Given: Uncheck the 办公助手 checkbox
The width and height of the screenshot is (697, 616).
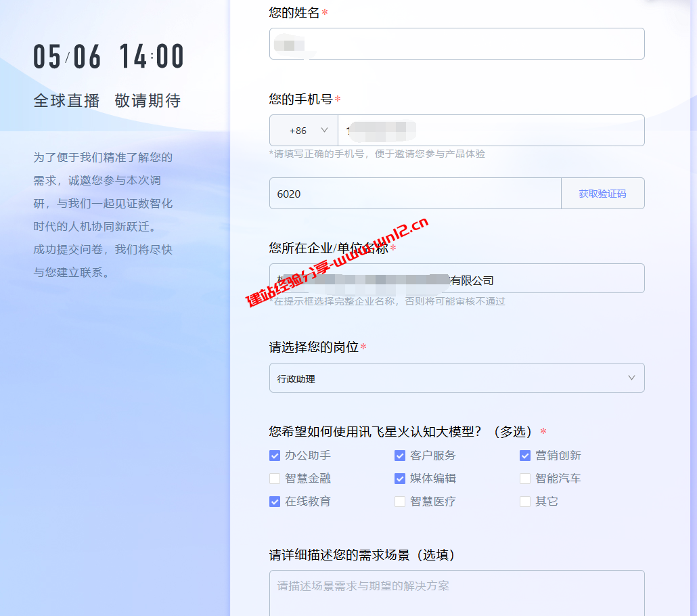Looking at the screenshot, I should point(275,456).
